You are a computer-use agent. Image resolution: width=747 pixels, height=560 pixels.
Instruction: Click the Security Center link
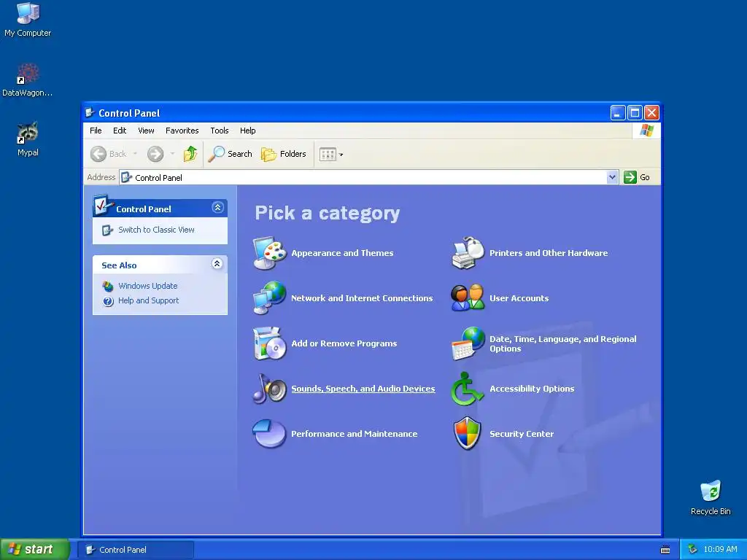click(x=522, y=434)
